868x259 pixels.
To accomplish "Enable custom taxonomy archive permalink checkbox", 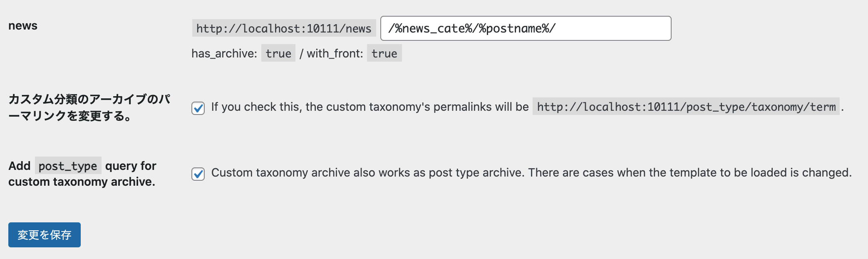I will pyautogui.click(x=198, y=108).
